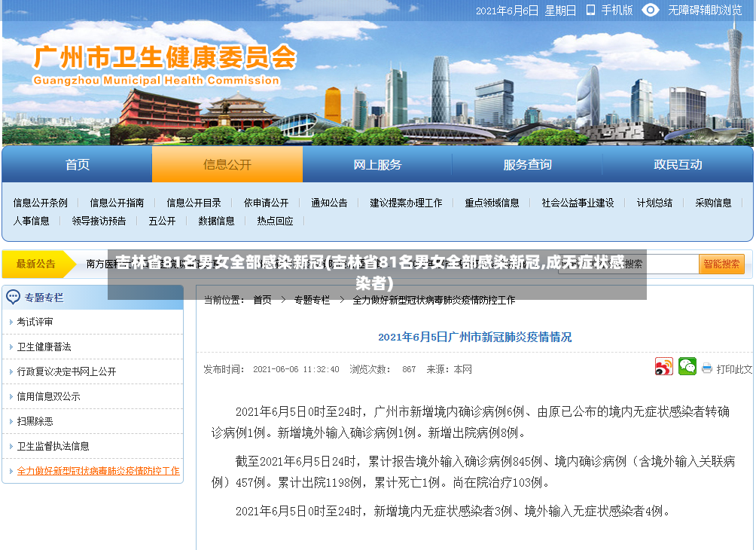Viewport: 756px width, 550px height.
Task: Click the printer icon beside 打印此文
Action: (x=707, y=368)
